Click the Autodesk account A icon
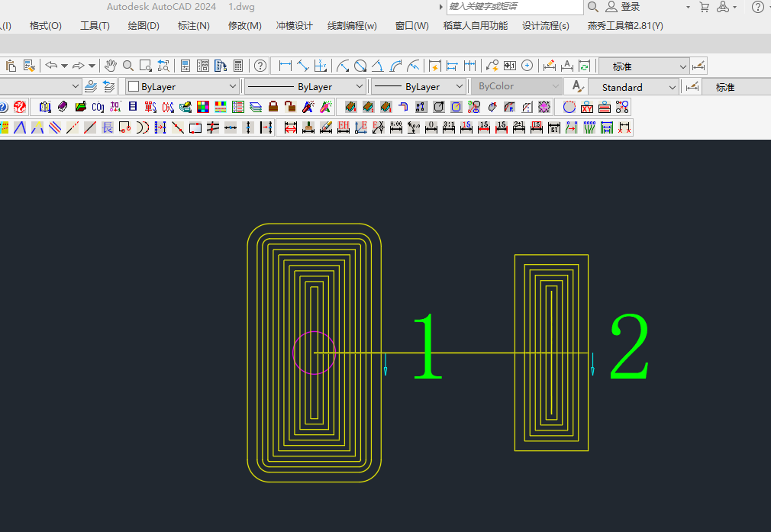Viewport: 771px width, 532px height. coord(723,7)
